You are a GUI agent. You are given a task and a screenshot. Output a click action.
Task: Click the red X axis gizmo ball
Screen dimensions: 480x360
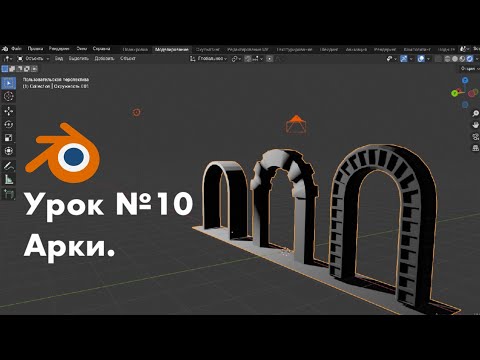[471, 94]
